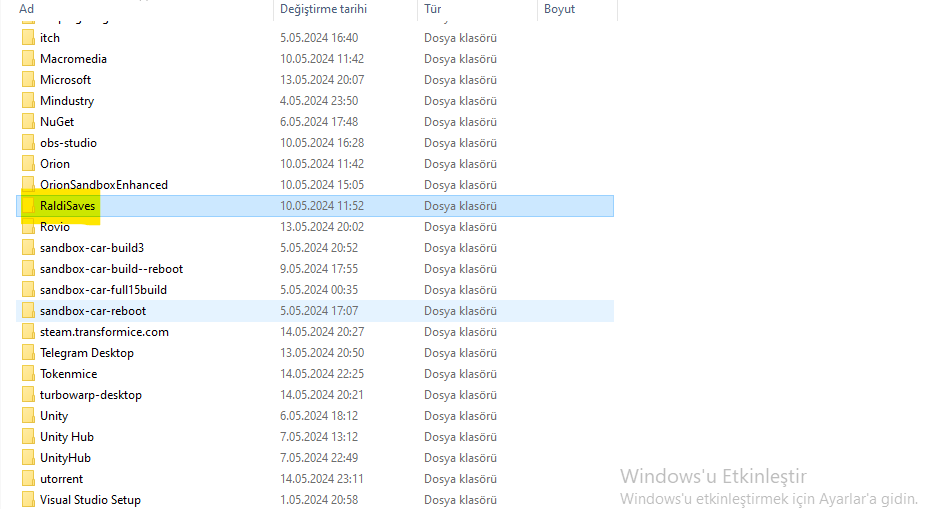Click the date 10.05.2024 11:52 on RaldiSaves row
Viewport: 938px width, 509px height.
pos(322,206)
